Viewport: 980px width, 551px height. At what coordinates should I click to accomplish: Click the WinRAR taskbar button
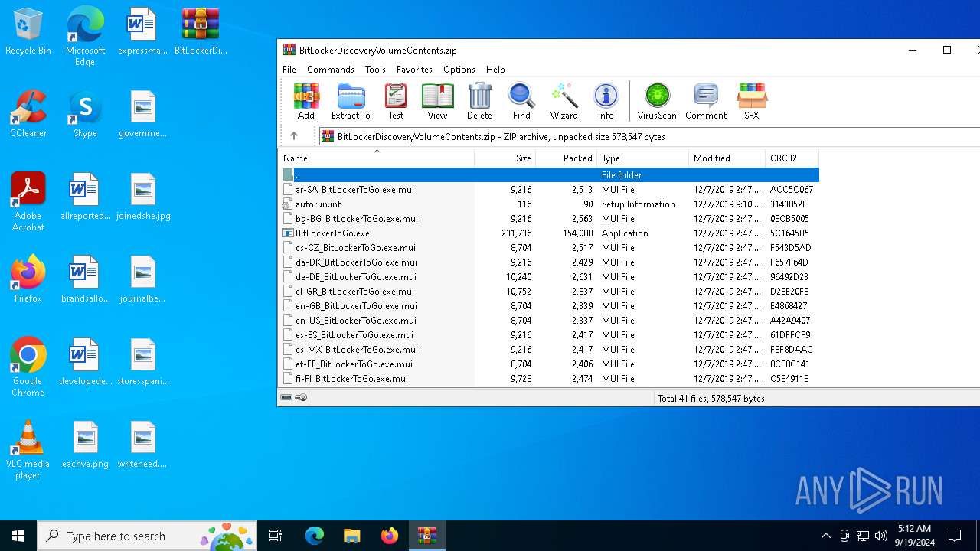pyautogui.click(x=426, y=536)
